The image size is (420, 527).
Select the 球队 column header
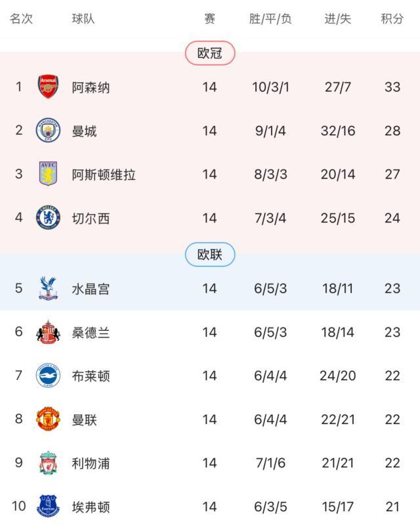(83, 18)
